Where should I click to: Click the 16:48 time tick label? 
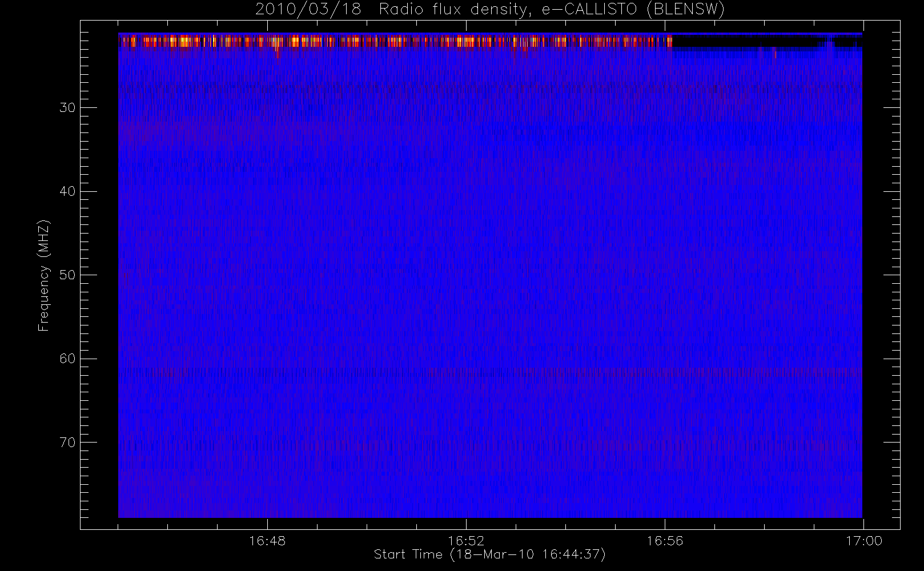[x=267, y=541]
